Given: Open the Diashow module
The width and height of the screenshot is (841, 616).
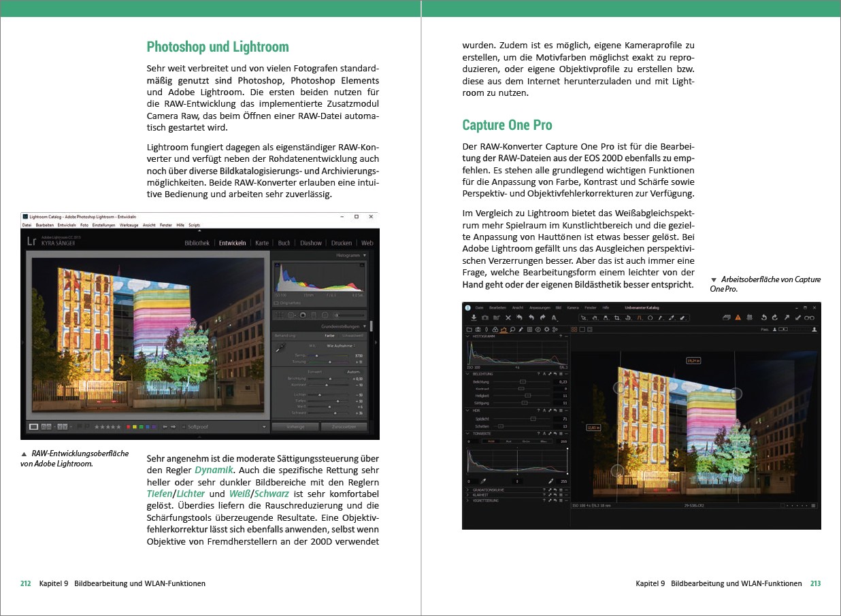Looking at the screenshot, I should [x=311, y=243].
